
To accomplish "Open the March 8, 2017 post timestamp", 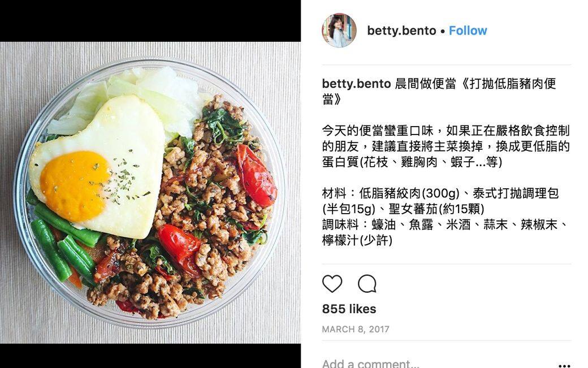I will pyautogui.click(x=356, y=329).
